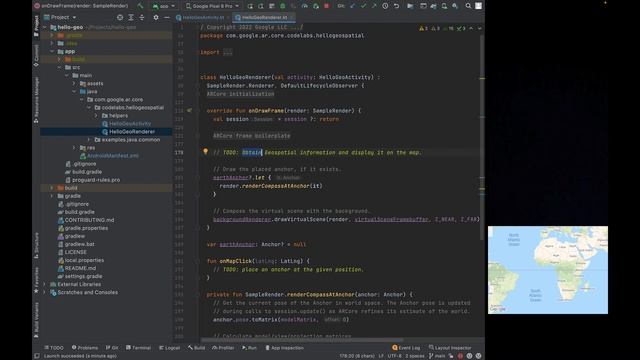The image size is (640, 360).
Task: Open the Build tool window
Action: (x=197, y=348)
